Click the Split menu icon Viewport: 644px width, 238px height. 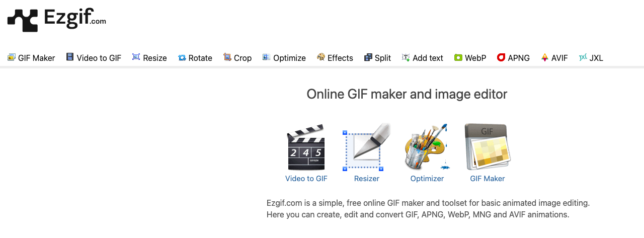pos(368,57)
